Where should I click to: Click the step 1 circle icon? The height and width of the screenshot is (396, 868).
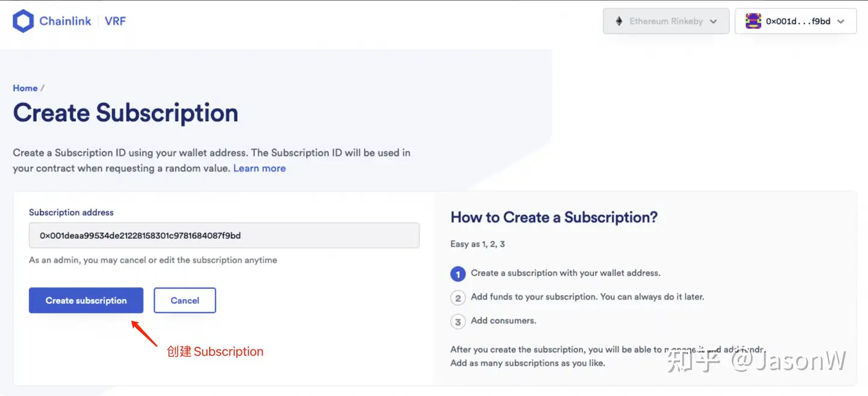pyautogui.click(x=458, y=274)
